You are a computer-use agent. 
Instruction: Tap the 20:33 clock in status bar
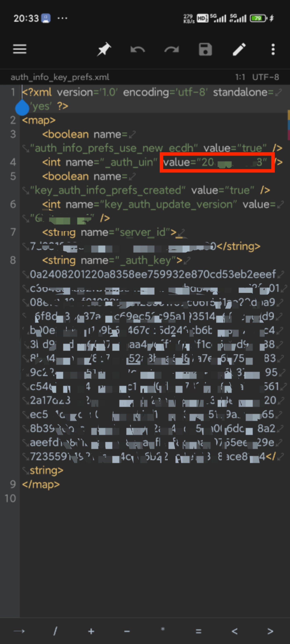pyautogui.click(x=26, y=18)
